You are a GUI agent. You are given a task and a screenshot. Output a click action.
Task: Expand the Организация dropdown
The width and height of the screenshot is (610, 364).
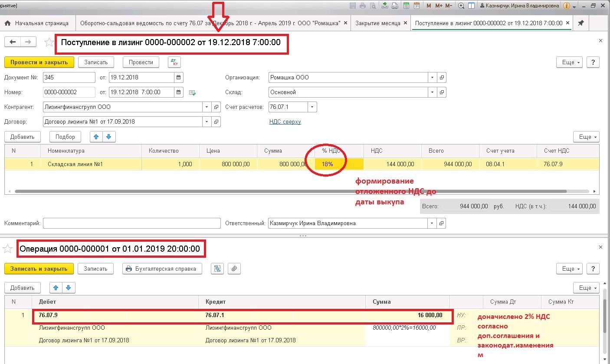click(x=432, y=78)
